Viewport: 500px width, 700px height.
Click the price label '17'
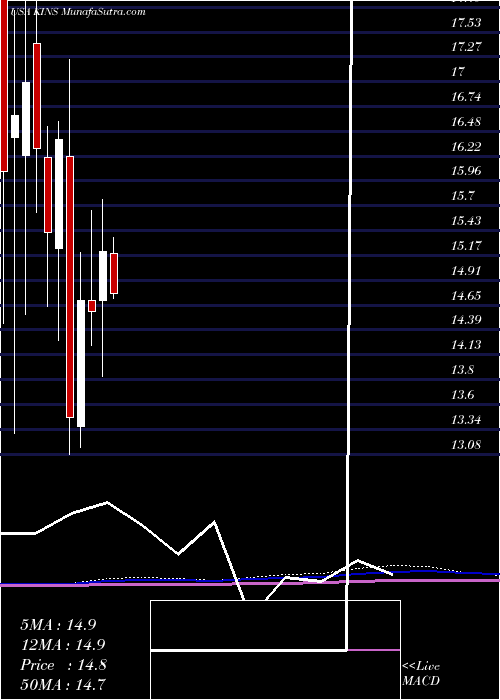coord(458,71)
